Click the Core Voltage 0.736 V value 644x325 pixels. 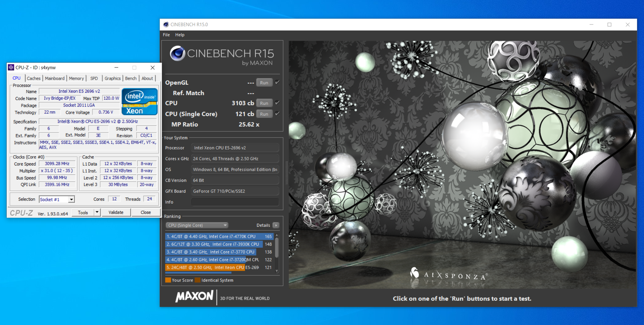106,112
